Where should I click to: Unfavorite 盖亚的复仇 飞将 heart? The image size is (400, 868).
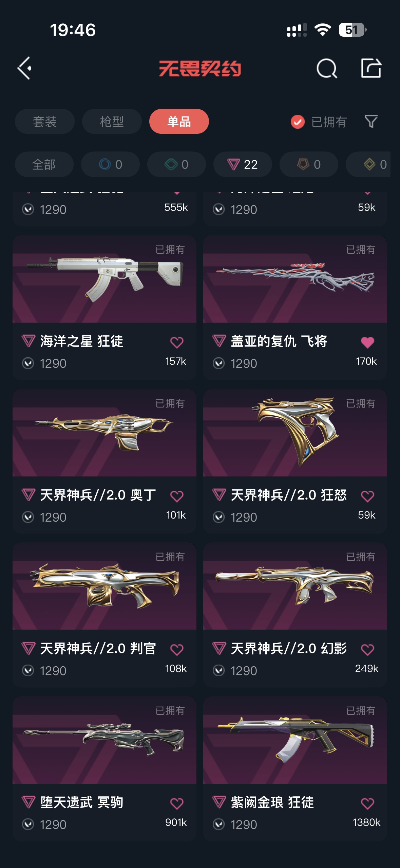click(367, 342)
